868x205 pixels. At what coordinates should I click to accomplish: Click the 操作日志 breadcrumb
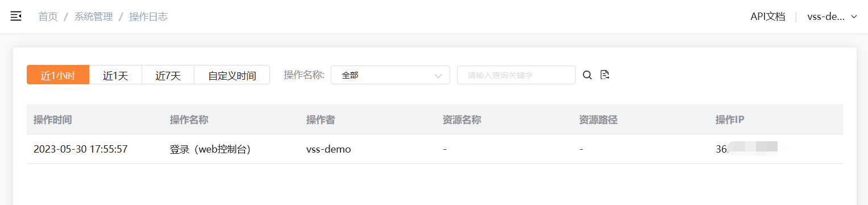click(x=148, y=17)
